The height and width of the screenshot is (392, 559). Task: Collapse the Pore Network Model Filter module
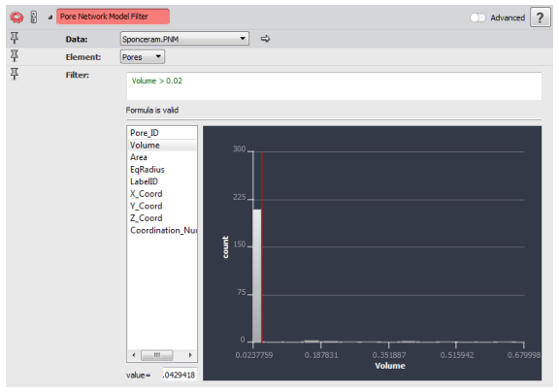(49, 17)
